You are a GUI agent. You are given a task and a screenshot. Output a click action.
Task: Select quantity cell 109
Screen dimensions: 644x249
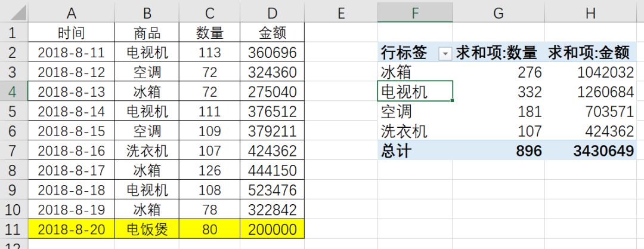click(x=209, y=131)
